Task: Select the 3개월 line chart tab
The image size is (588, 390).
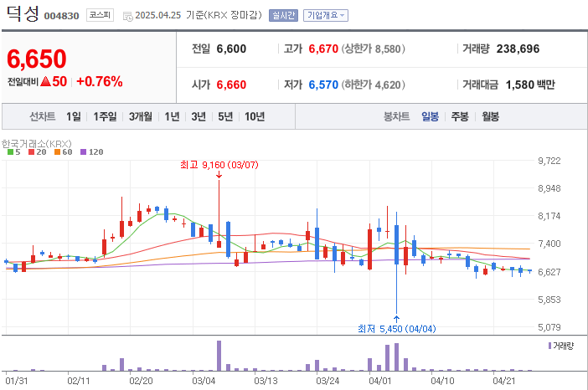Action: point(141,116)
